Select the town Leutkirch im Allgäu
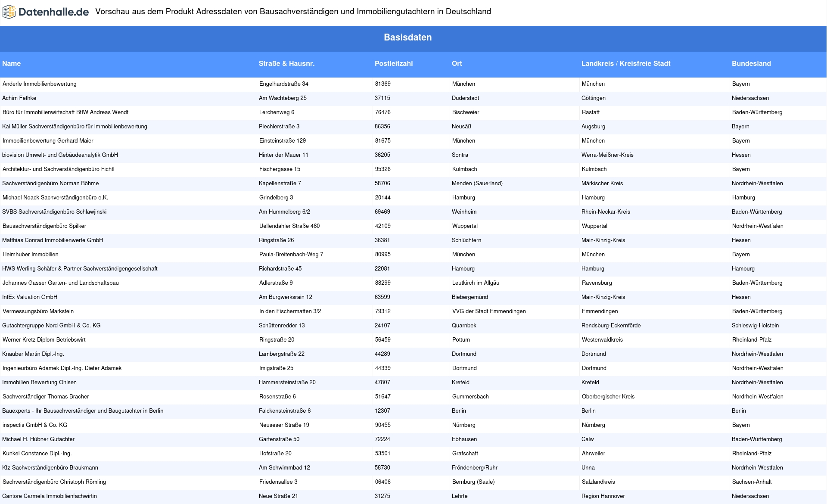827x504 pixels. click(x=476, y=283)
